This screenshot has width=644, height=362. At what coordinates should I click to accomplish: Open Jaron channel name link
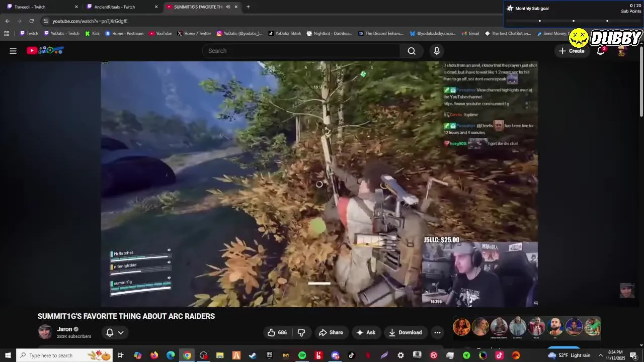point(64,329)
